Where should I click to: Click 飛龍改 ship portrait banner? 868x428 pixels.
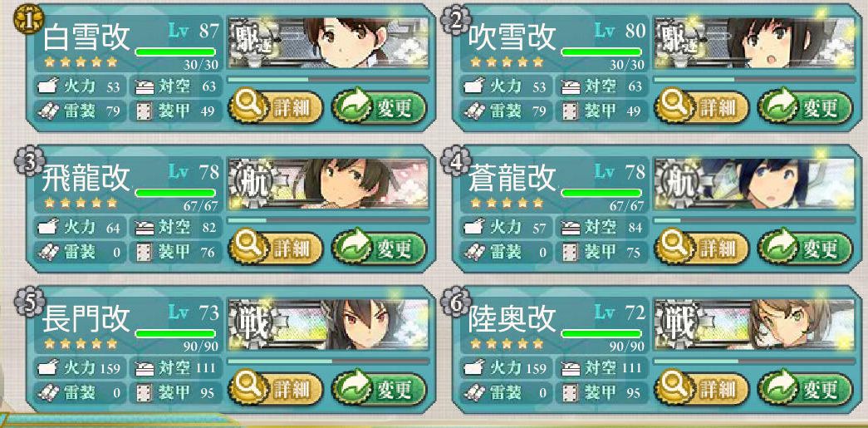[x=328, y=184]
